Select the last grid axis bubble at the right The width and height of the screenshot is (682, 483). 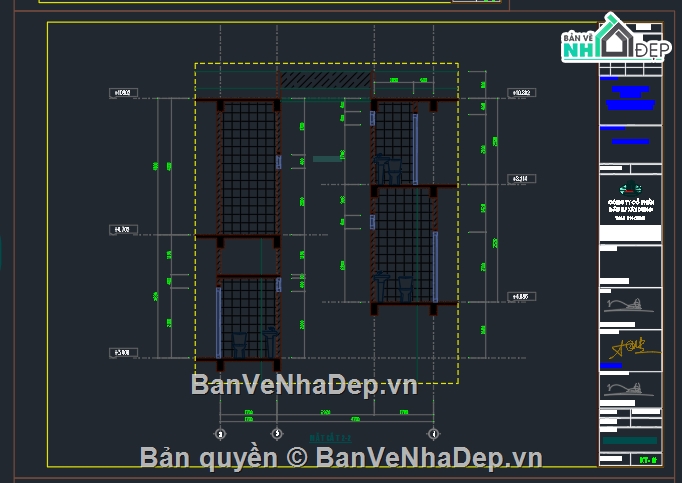coord(433,433)
